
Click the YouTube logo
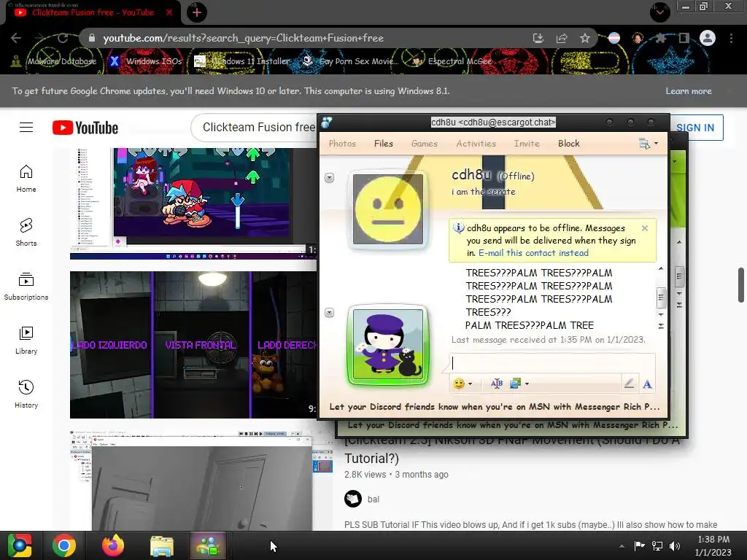click(x=85, y=128)
